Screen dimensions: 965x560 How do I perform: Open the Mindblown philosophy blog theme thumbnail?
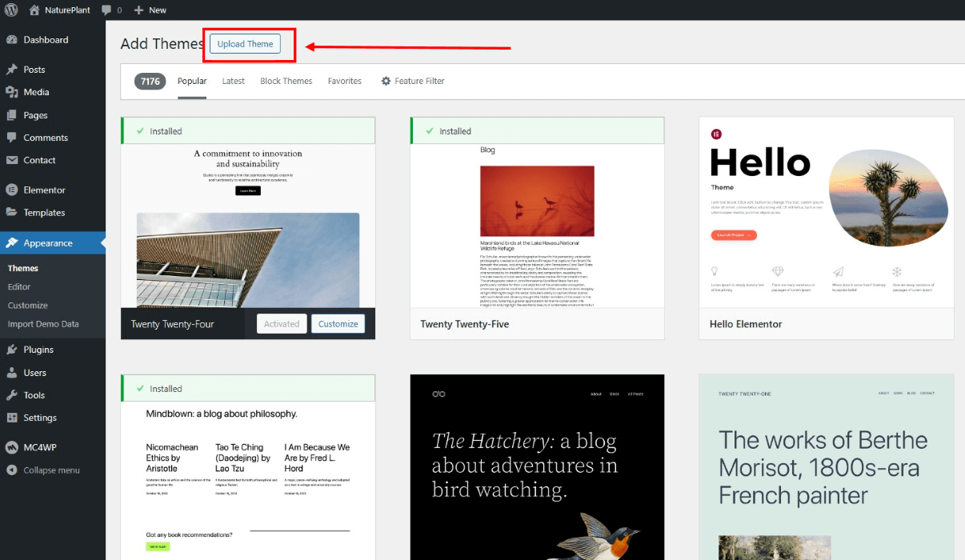click(x=248, y=482)
